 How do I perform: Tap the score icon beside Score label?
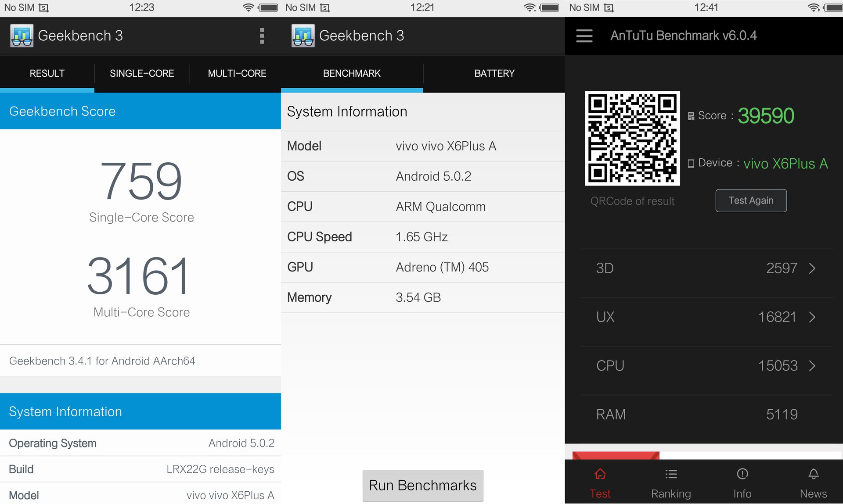click(691, 116)
